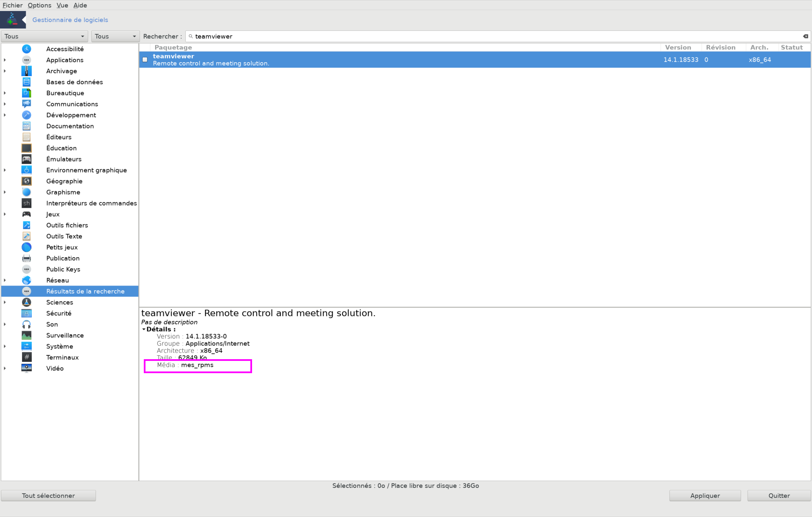Sort by the Version column header
The width and height of the screenshot is (812, 517).
(681, 47)
